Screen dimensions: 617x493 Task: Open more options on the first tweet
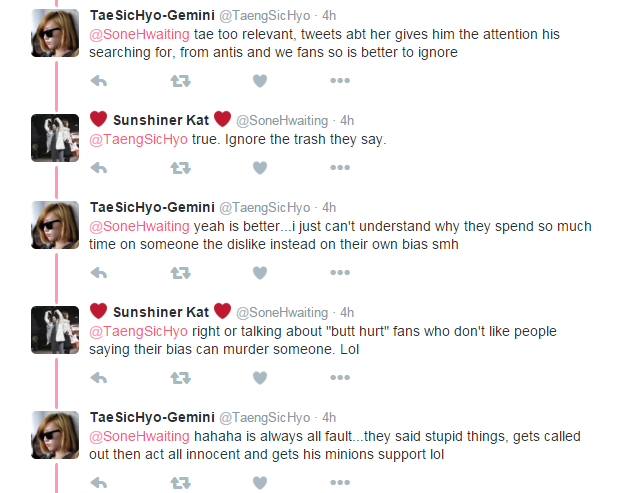(x=340, y=81)
